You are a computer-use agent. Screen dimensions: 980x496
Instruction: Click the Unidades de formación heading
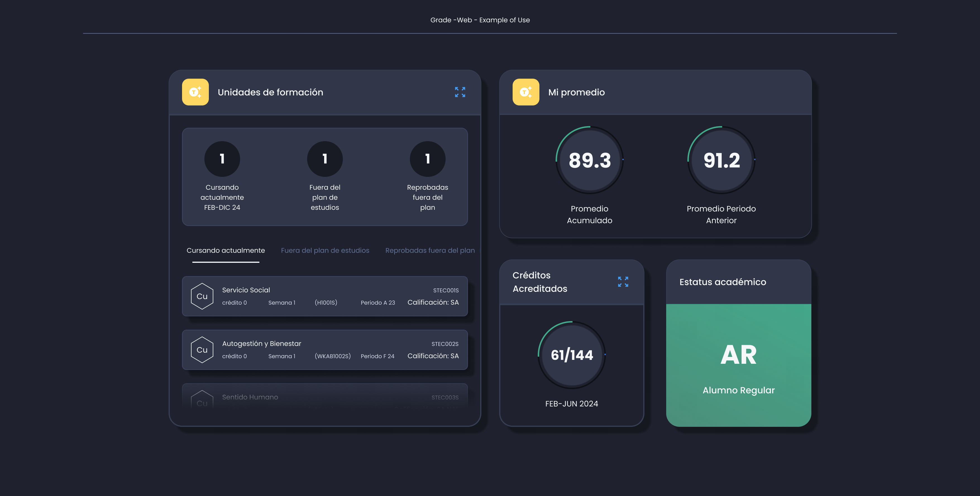click(x=271, y=92)
